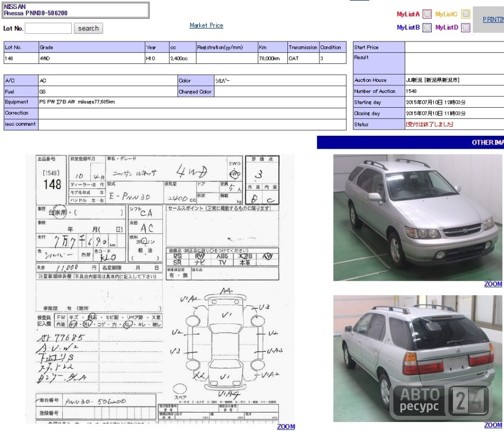Select the MyListB label text
504x431 pixels.
click(x=408, y=27)
